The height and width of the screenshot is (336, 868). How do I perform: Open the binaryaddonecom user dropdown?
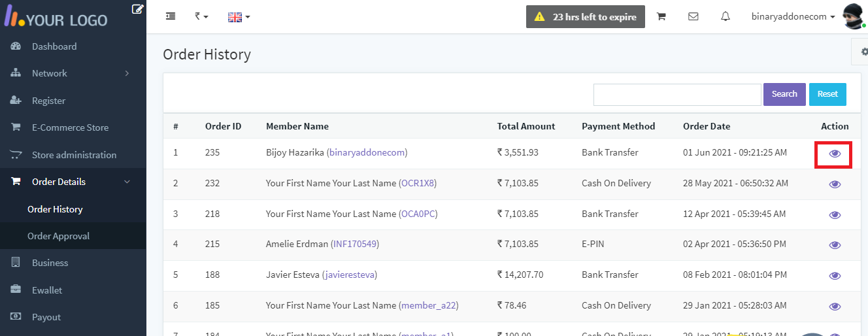click(x=793, y=17)
